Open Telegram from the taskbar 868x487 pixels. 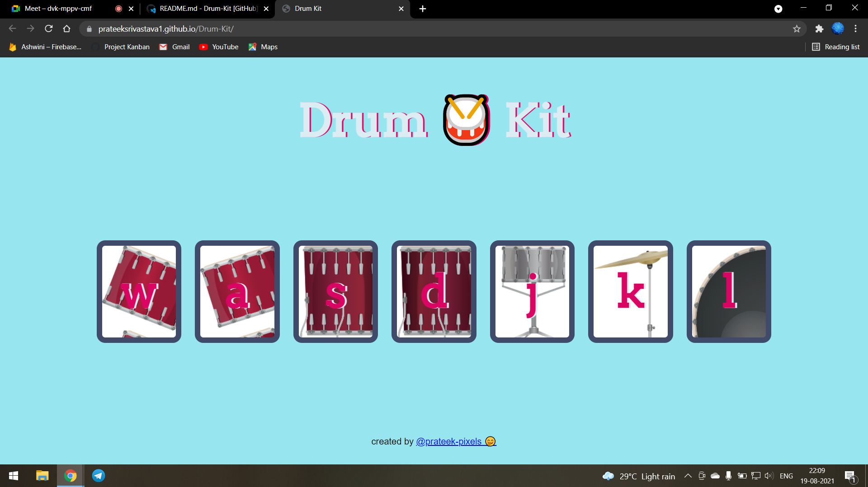pos(99,476)
